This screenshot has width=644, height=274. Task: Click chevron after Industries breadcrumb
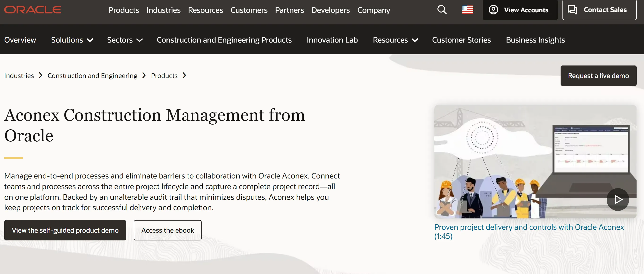(40, 75)
